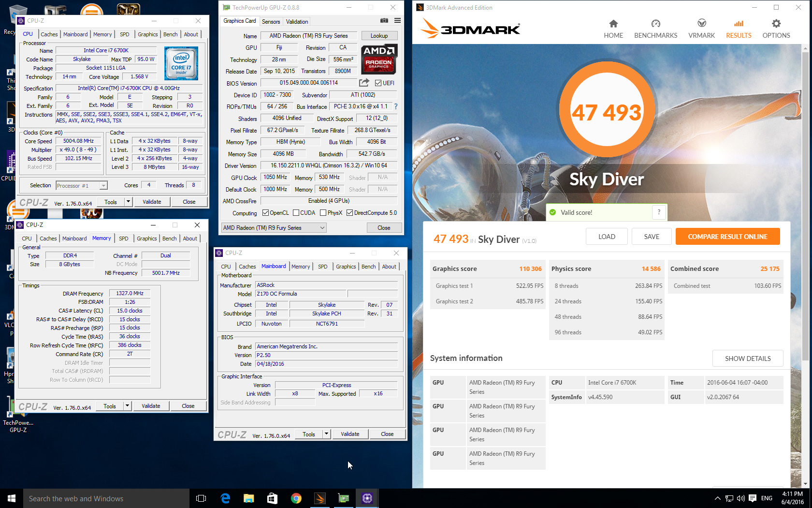Click Validate in the Mainboard CPU-Z window
The width and height of the screenshot is (812, 508).
pos(350,434)
